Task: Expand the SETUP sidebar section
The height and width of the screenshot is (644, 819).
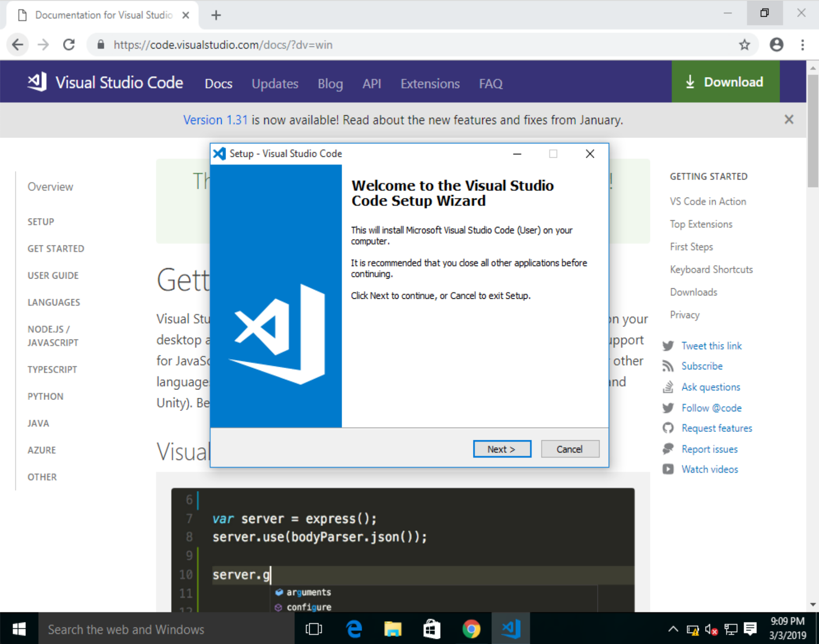Action: [x=41, y=222]
